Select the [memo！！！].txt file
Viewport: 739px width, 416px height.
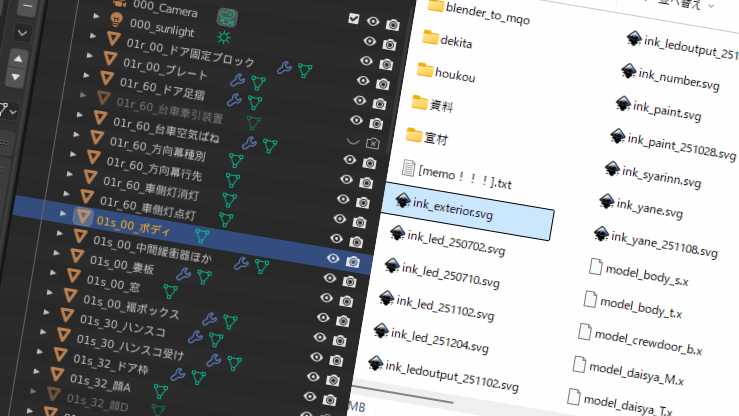(x=463, y=181)
